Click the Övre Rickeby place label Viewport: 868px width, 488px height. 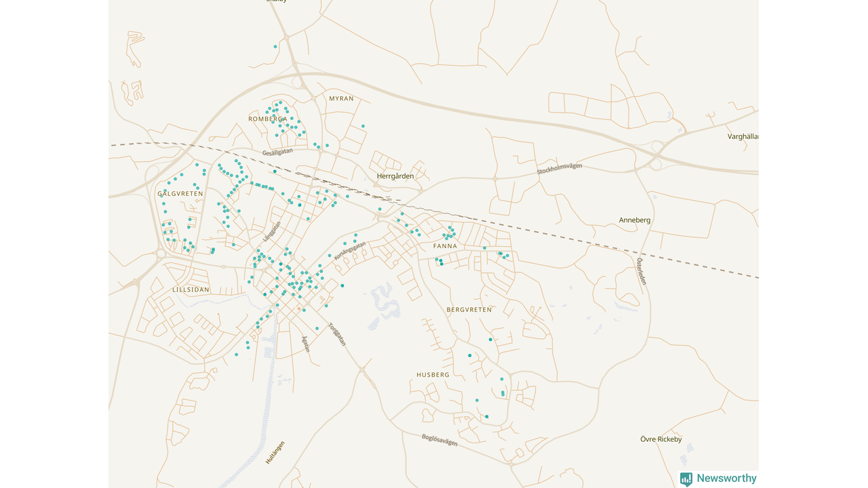coord(660,439)
